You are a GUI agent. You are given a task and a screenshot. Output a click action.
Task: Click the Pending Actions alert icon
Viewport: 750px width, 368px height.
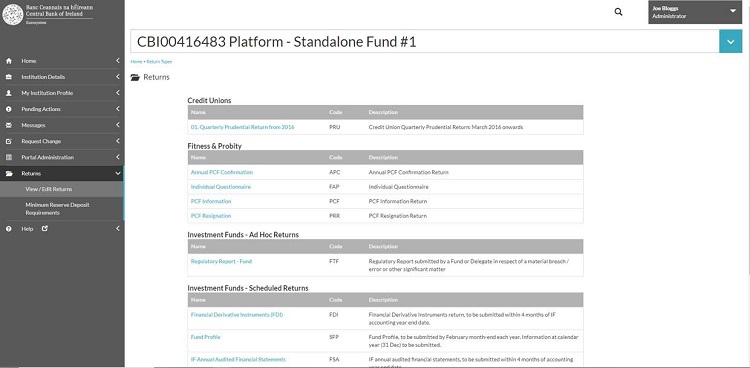(x=9, y=109)
